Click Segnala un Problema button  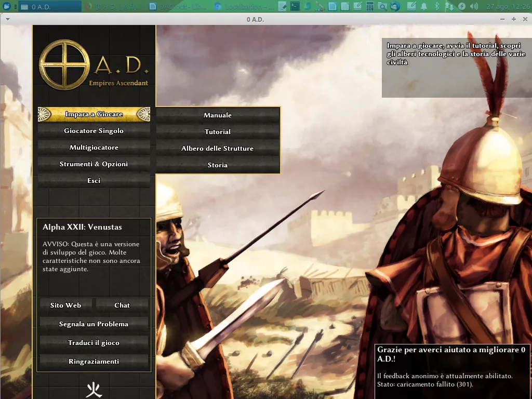94,324
